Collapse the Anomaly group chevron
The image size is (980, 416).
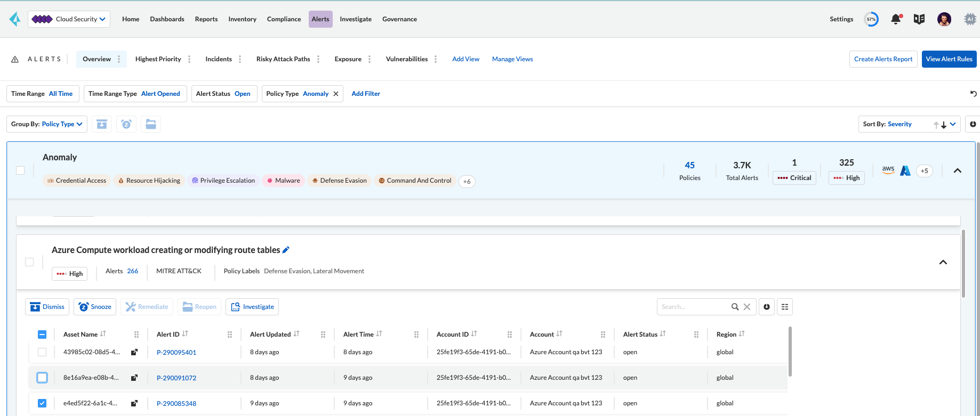(958, 170)
